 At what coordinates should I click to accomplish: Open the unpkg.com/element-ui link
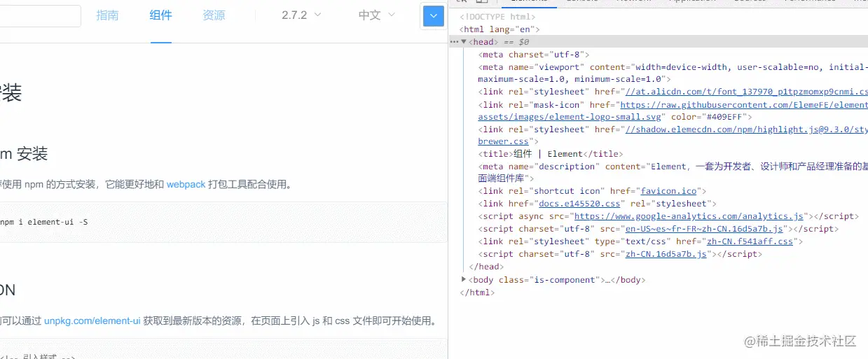(92, 321)
